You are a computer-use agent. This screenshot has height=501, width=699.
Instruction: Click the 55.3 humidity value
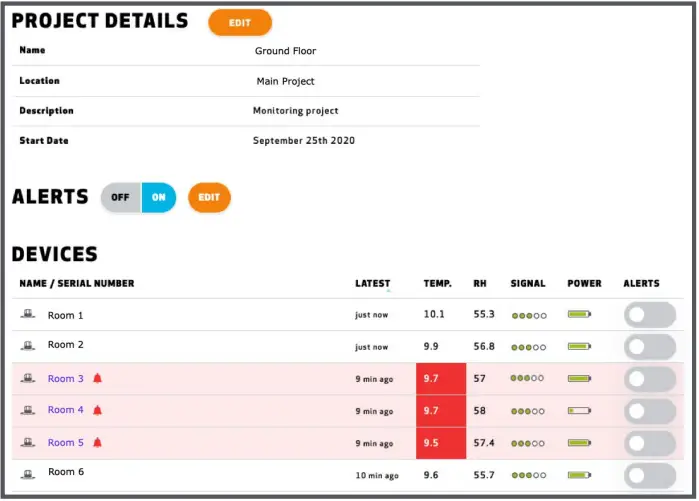(x=484, y=314)
